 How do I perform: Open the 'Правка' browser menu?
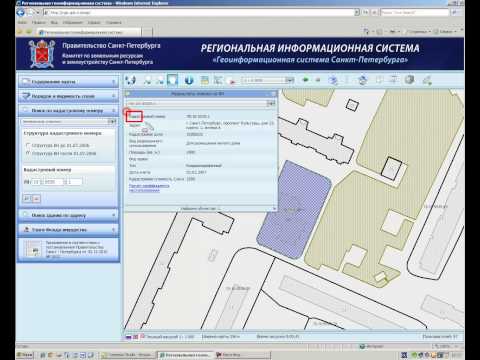coord(39,23)
